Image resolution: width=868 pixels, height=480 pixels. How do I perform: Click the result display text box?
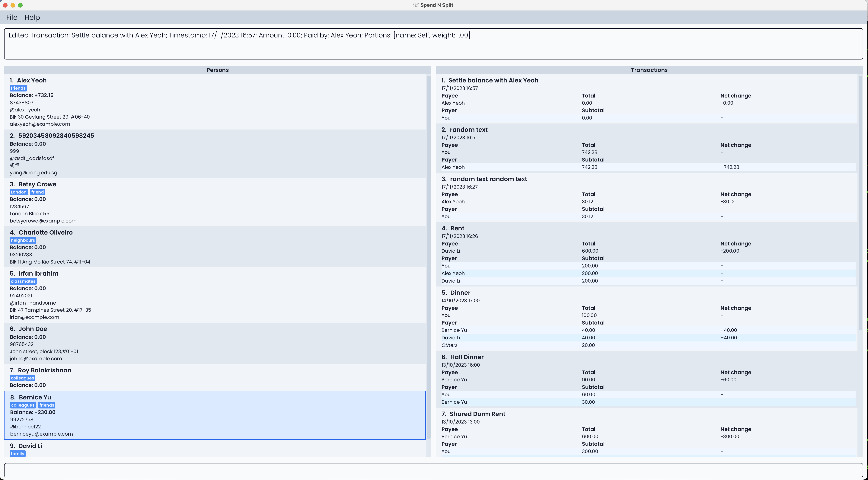tap(433, 44)
